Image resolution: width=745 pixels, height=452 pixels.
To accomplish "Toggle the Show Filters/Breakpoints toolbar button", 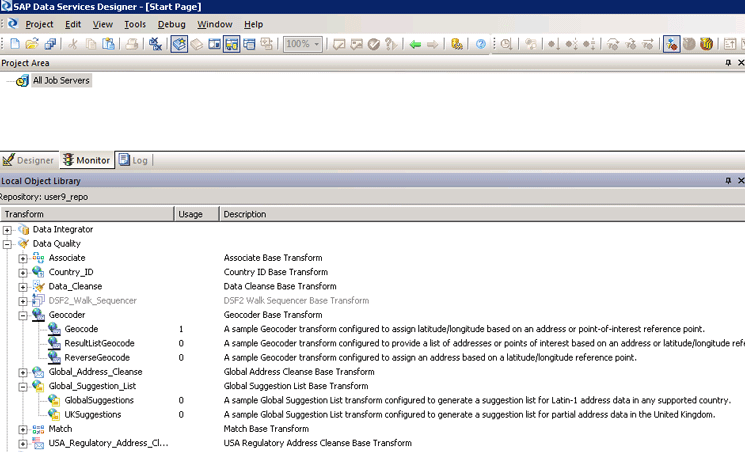I will [671, 44].
